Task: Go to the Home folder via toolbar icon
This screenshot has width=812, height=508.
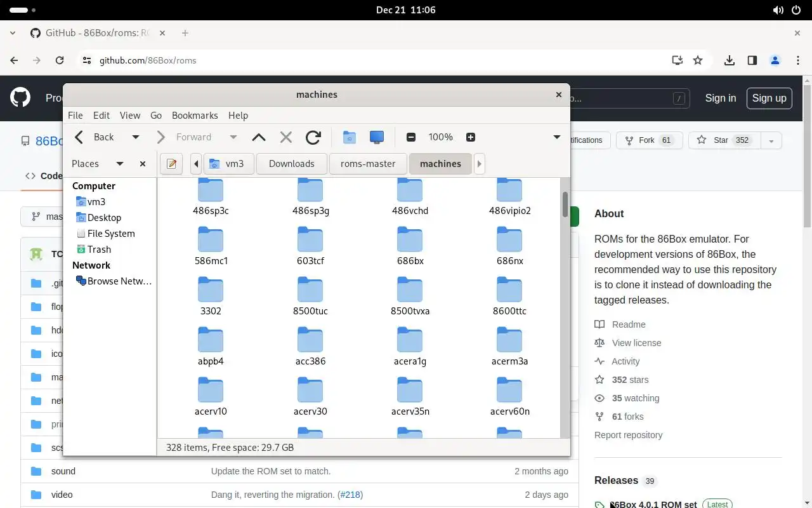Action: tap(350, 137)
